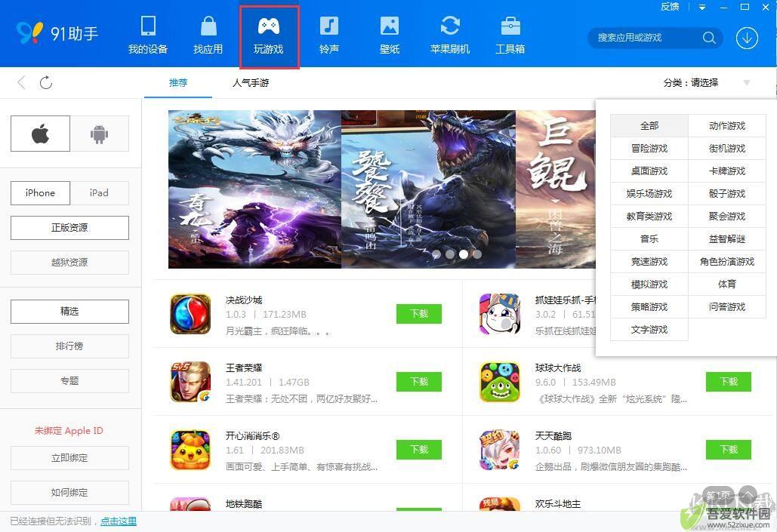Download 决战沙城
Screen dimensions: 777x532
tap(419, 314)
